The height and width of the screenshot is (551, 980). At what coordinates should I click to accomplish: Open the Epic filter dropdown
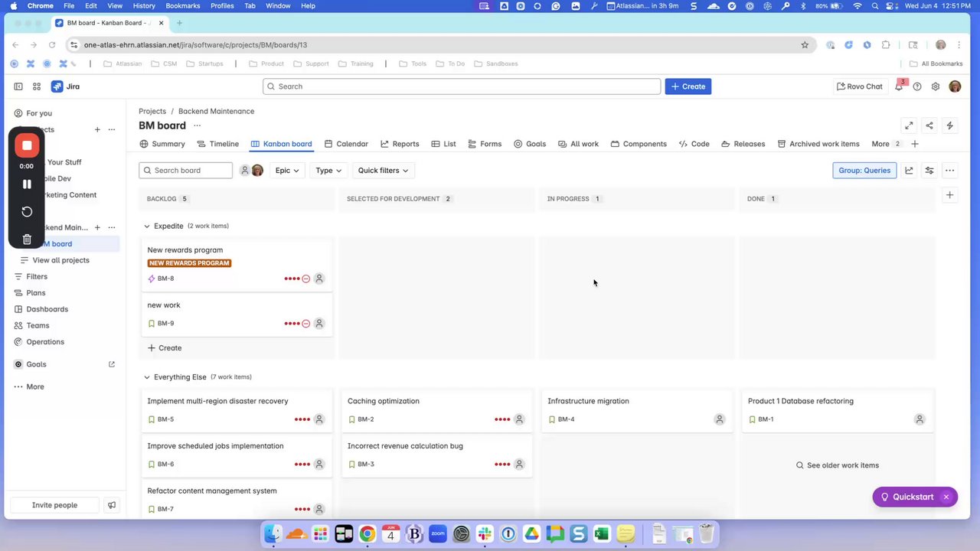pos(287,171)
